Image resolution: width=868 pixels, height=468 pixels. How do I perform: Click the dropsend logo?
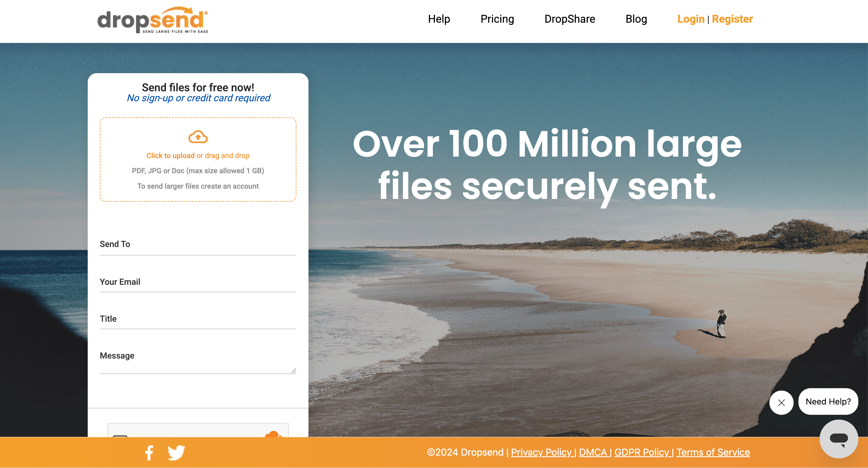pyautogui.click(x=153, y=20)
